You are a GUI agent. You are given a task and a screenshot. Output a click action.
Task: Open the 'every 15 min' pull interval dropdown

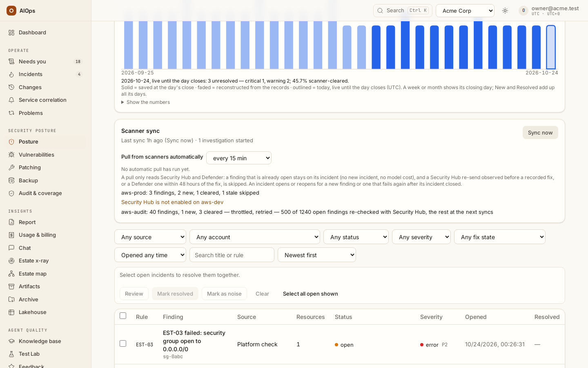tap(239, 158)
